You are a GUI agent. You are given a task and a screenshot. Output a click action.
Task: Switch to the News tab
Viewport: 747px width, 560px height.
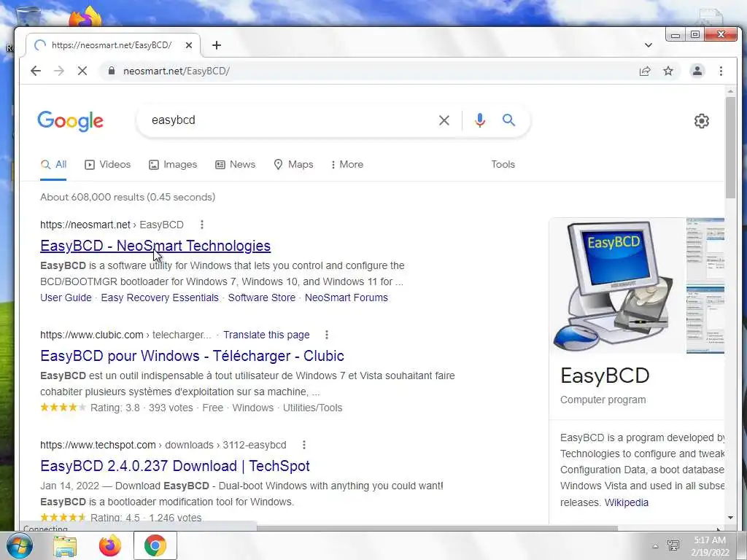236,164
